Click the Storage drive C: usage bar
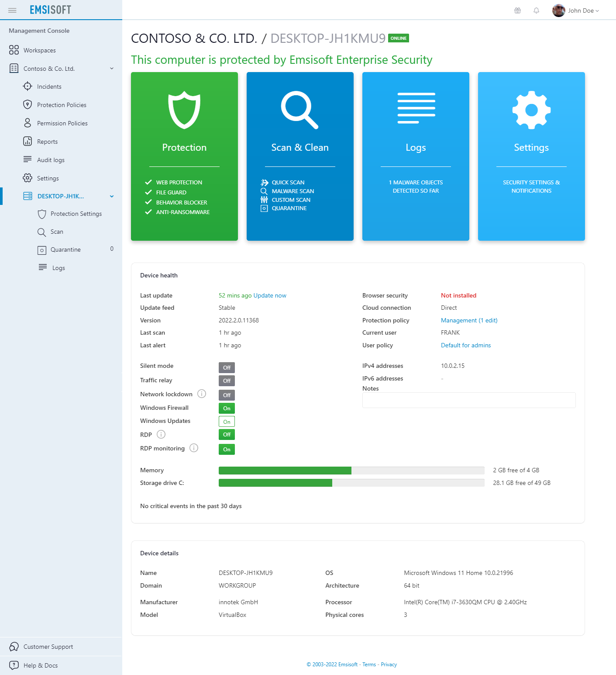 click(x=351, y=483)
